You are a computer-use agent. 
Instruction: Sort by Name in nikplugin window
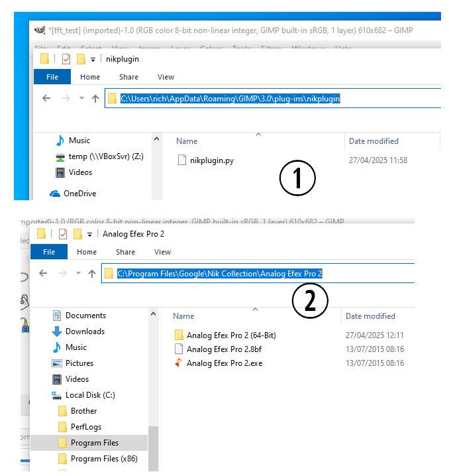(187, 141)
